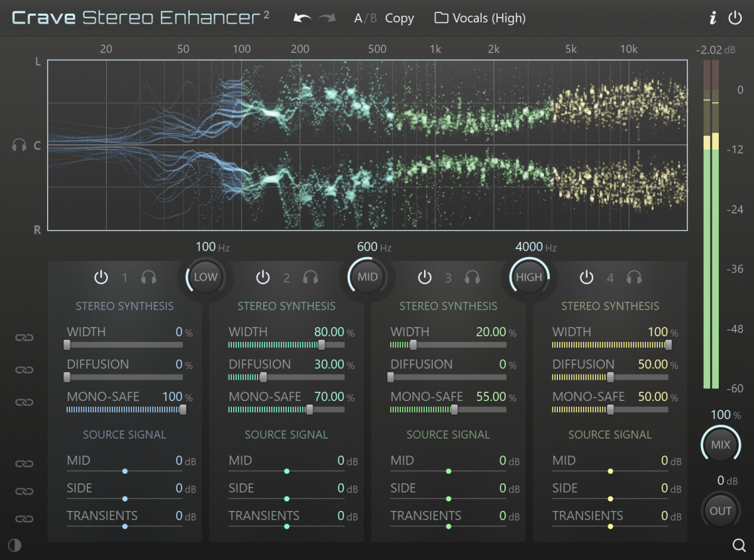This screenshot has height=560, width=754.
Task: Switch the A/B comparison state
Action: 365,18
